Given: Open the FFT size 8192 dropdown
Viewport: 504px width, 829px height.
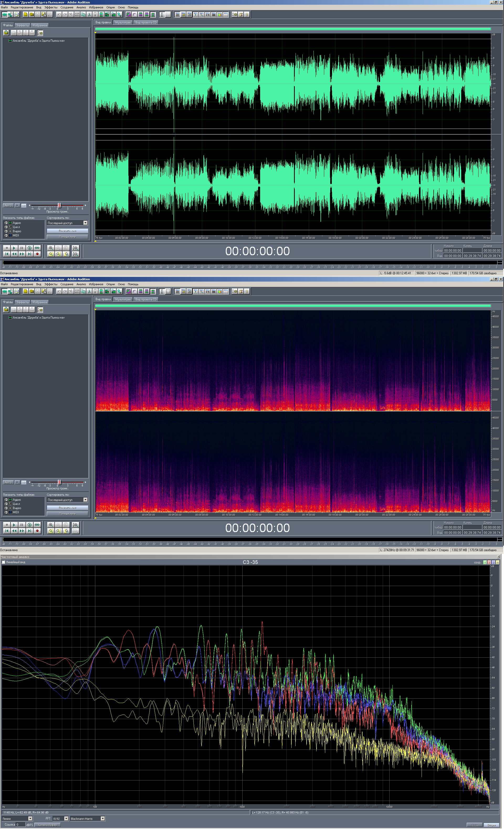Looking at the screenshot, I should click(66, 819).
